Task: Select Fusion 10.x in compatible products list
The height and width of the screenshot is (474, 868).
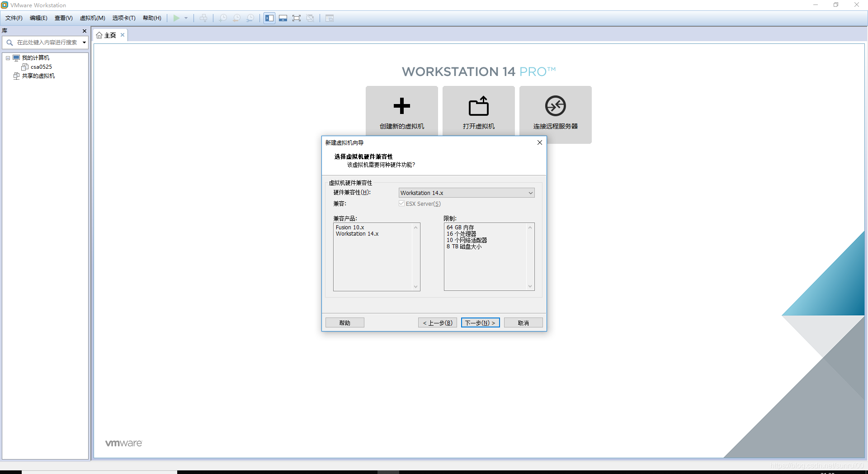Action: pyautogui.click(x=350, y=228)
